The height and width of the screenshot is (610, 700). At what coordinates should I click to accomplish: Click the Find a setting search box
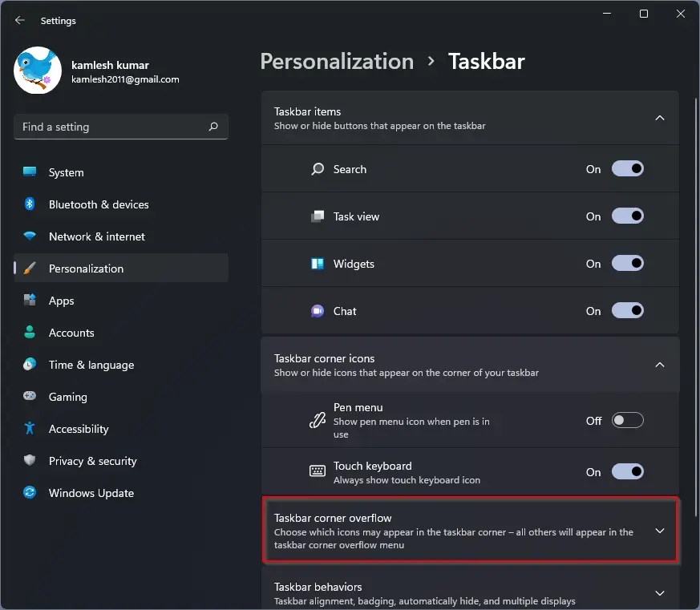coord(120,127)
